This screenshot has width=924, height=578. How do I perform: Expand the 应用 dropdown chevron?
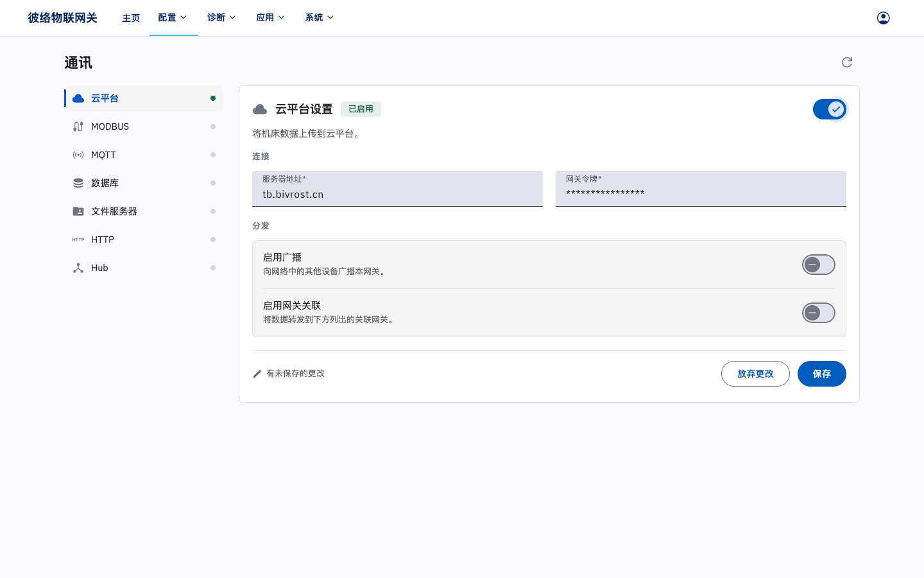point(281,18)
